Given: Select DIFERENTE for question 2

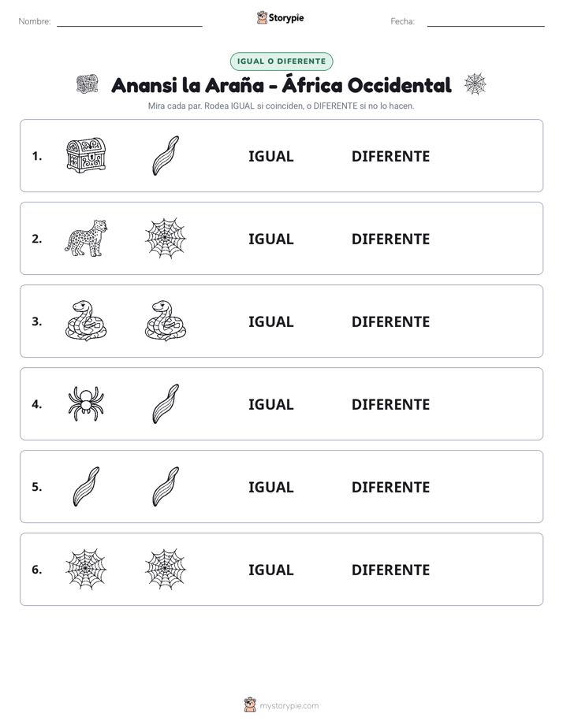Looking at the screenshot, I should [x=390, y=239].
